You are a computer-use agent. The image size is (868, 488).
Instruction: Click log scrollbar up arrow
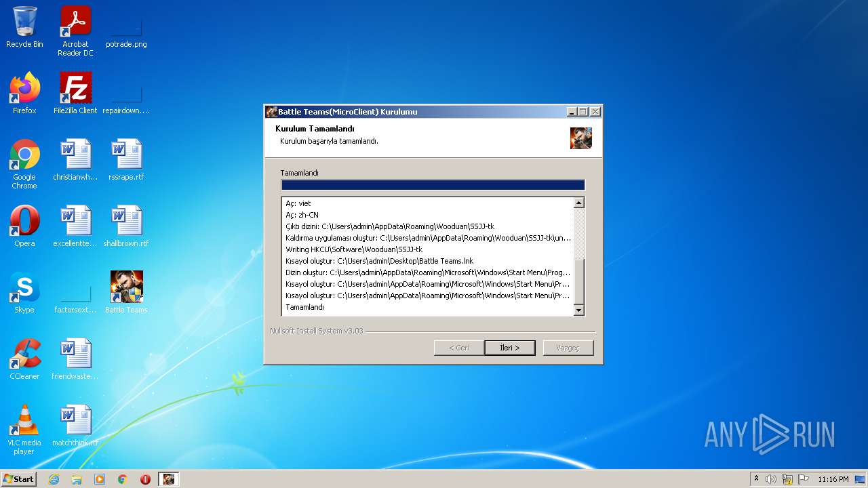[x=579, y=203]
